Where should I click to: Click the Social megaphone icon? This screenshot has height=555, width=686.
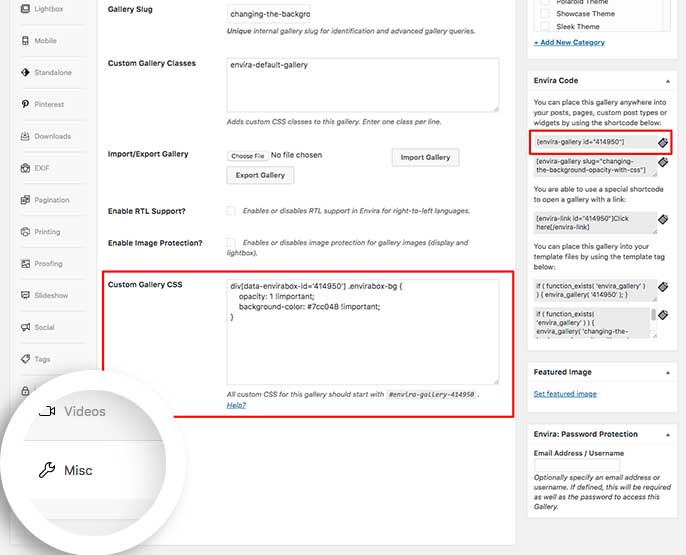pyautogui.click(x=25, y=327)
